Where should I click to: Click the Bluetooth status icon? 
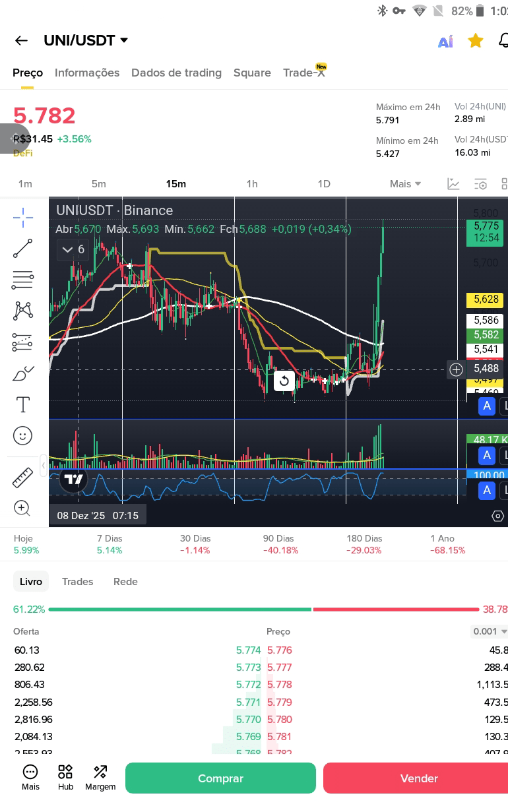pos(381,11)
